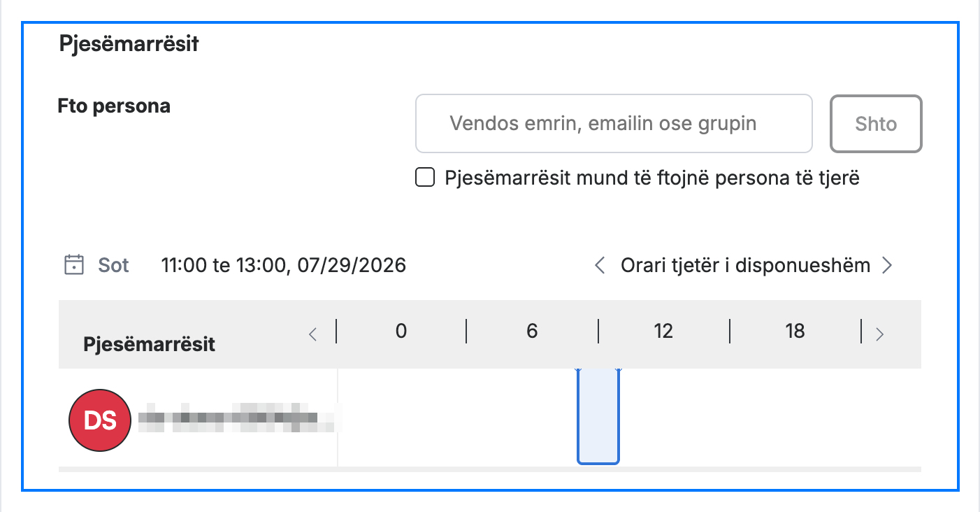Select the highlighted time slot block
This screenshot has width=980, height=512.
598,416
